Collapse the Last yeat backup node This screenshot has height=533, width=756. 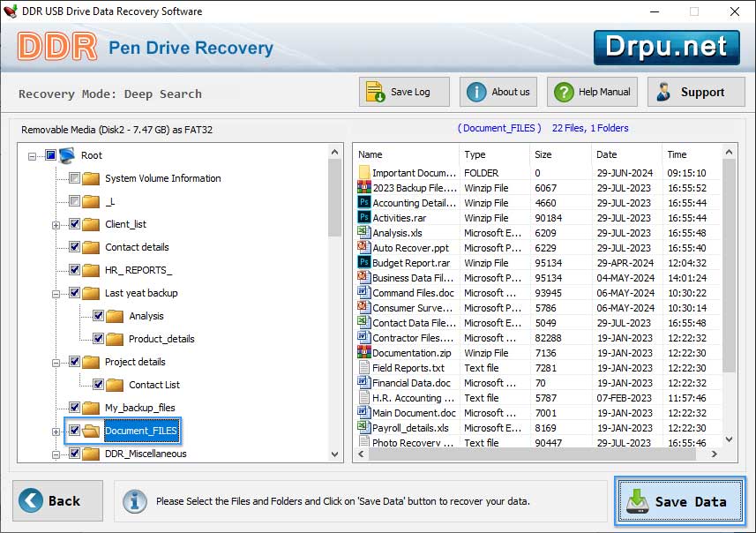(x=56, y=294)
